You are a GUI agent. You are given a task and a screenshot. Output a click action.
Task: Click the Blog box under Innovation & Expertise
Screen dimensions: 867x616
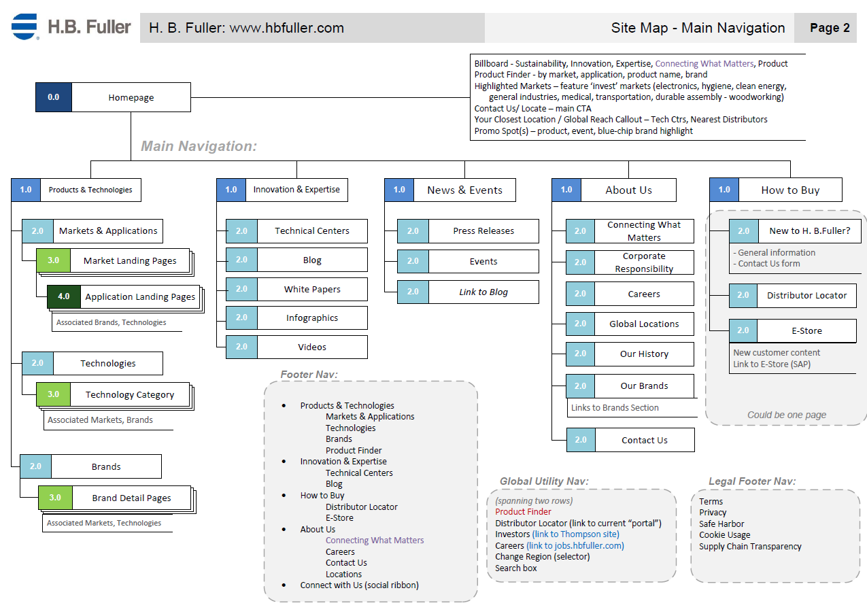pyautogui.click(x=296, y=260)
